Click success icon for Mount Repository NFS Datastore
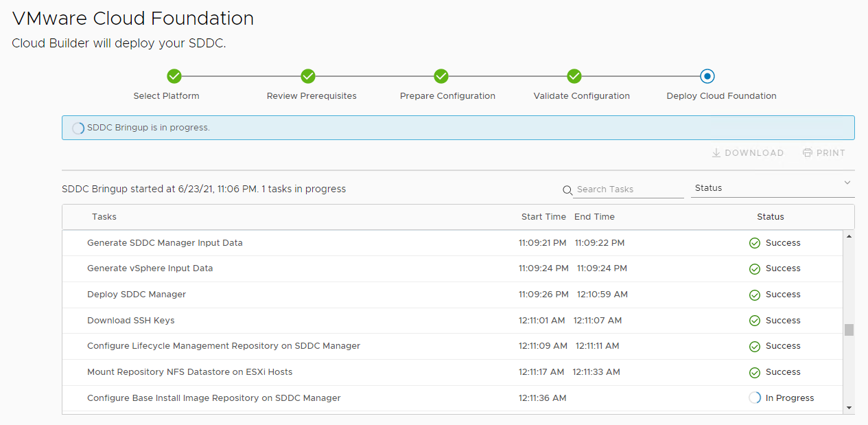 755,372
